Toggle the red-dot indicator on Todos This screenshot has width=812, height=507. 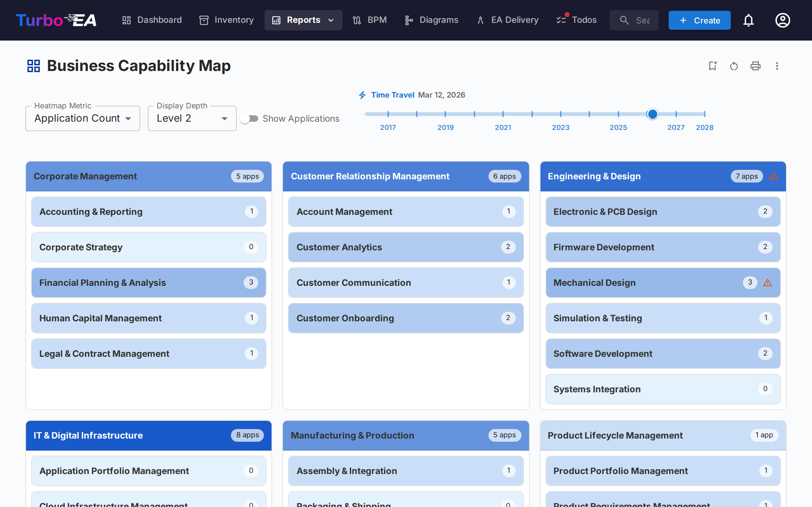click(567, 15)
